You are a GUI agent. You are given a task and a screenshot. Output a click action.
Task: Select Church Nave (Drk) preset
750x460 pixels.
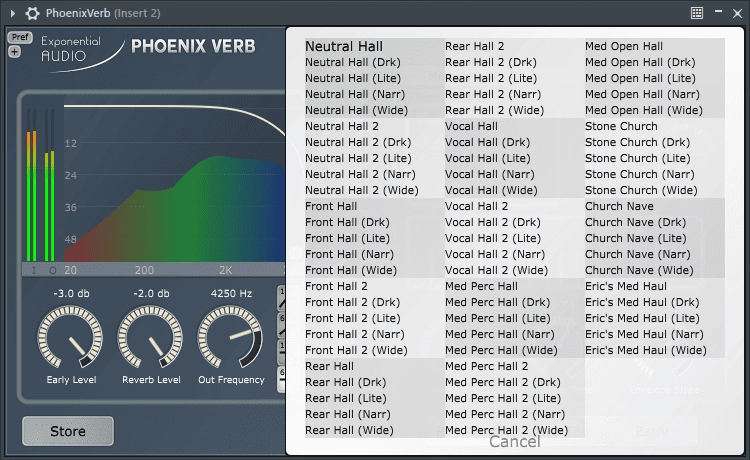point(636,222)
